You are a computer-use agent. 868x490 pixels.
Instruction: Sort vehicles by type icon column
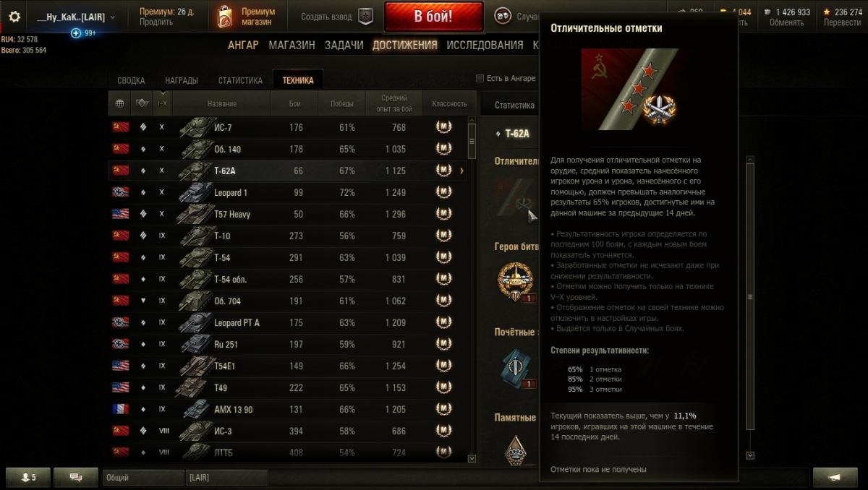(x=142, y=103)
